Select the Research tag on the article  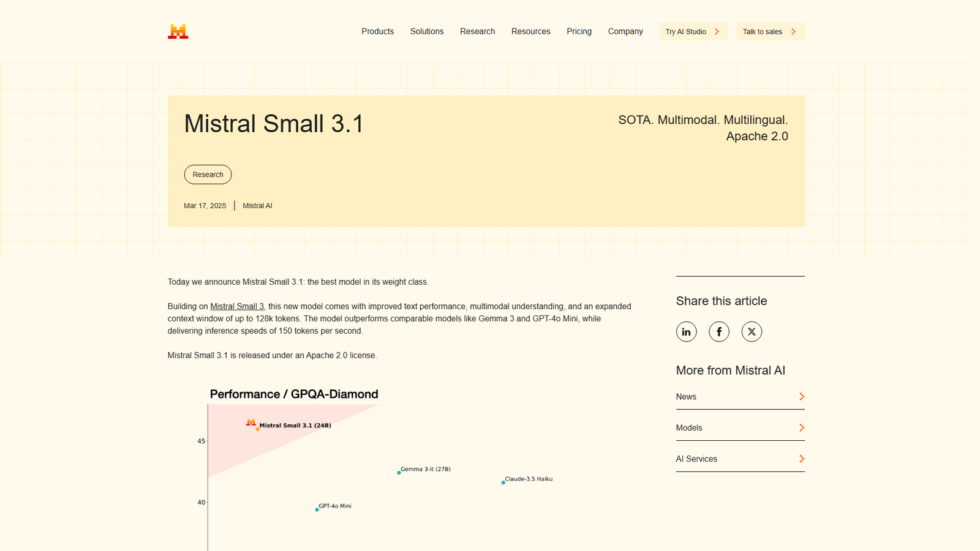pos(208,174)
